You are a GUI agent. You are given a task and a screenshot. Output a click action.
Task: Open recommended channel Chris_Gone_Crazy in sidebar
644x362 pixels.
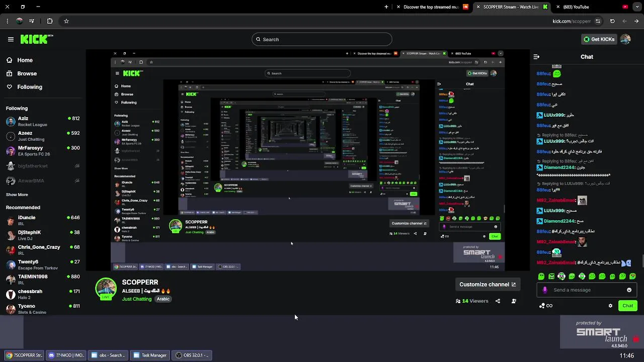pyautogui.click(x=43, y=250)
